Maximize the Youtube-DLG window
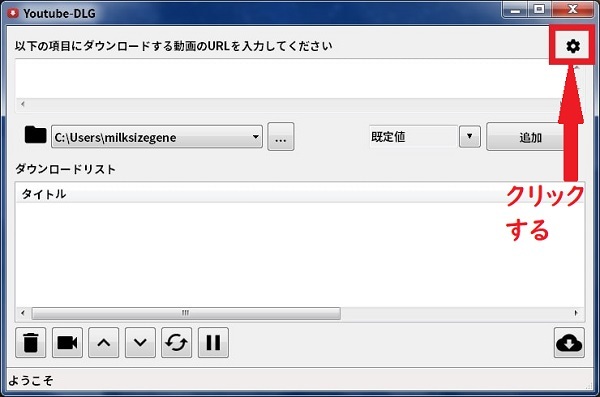 point(539,10)
